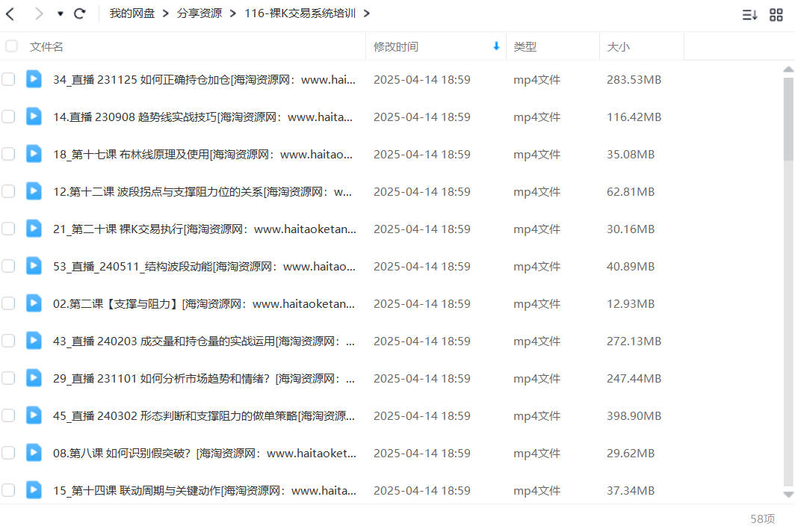The height and width of the screenshot is (532, 795).
Task: Click video icon of 02.第二课【支撑与阻力】
Action: pyautogui.click(x=34, y=303)
